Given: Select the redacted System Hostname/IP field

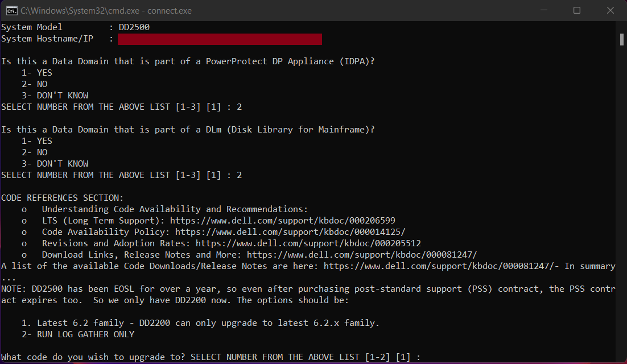Looking at the screenshot, I should (220, 39).
